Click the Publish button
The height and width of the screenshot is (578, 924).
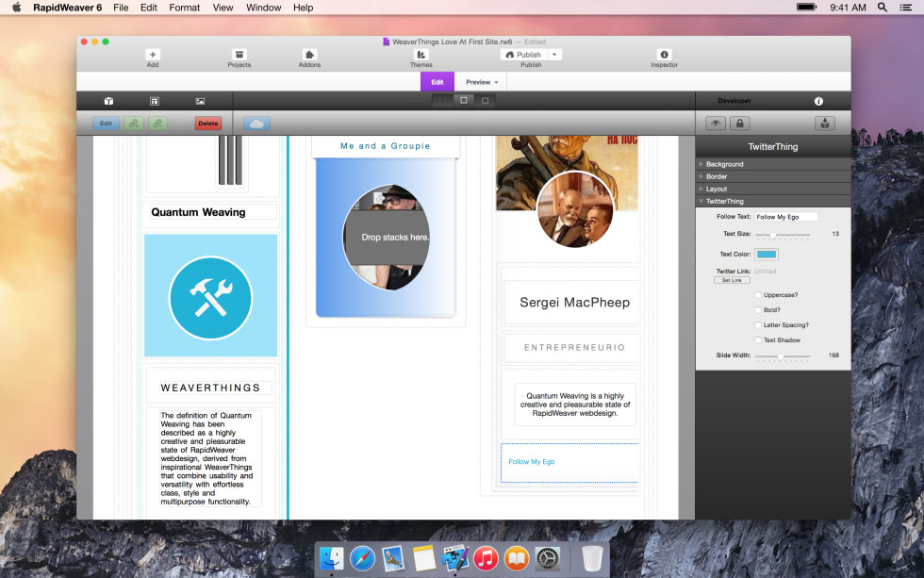click(524, 54)
